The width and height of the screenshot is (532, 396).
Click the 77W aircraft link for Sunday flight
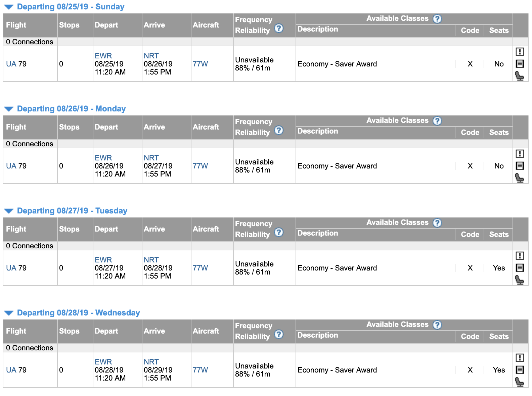pos(200,64)
